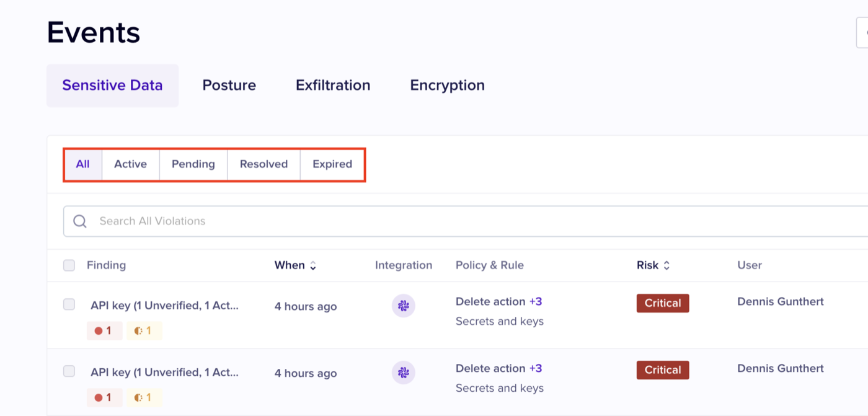Click Delete action in the first row
Image resolution: width=868 pixels, height=416 pixels.
[490, 301]
